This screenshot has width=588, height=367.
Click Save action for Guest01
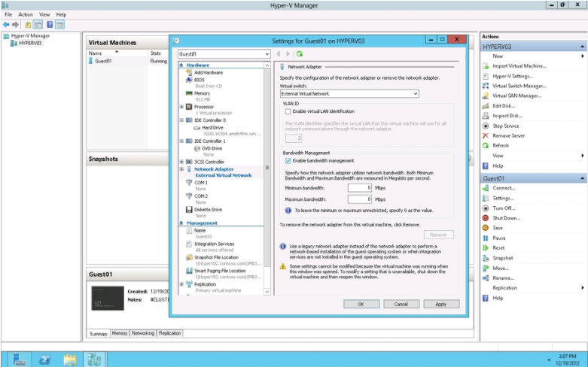pyautogui.click(x=497, y=228)
